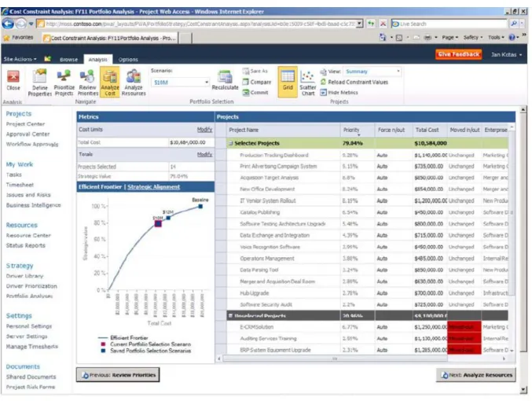
Task: Click Next: Analyze Resources button
Action: pos(476,375)
